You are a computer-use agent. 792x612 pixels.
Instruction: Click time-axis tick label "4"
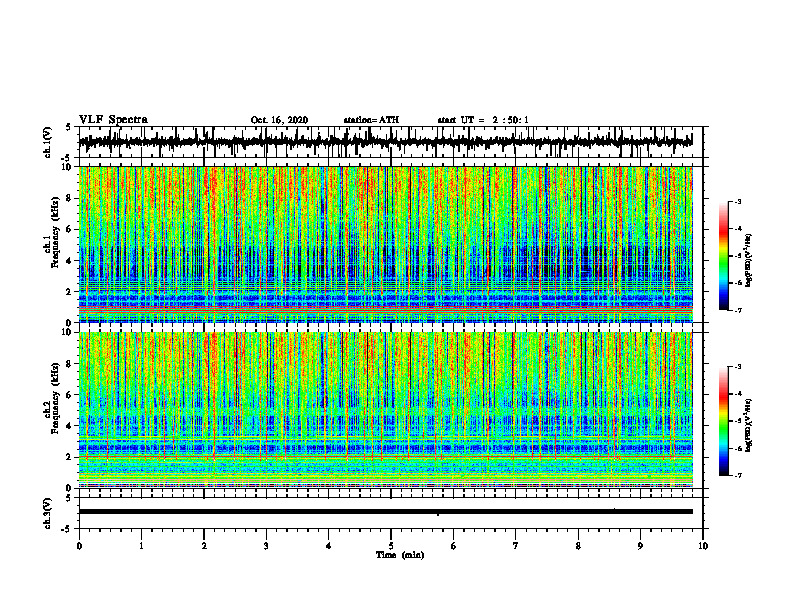[329, 546]
